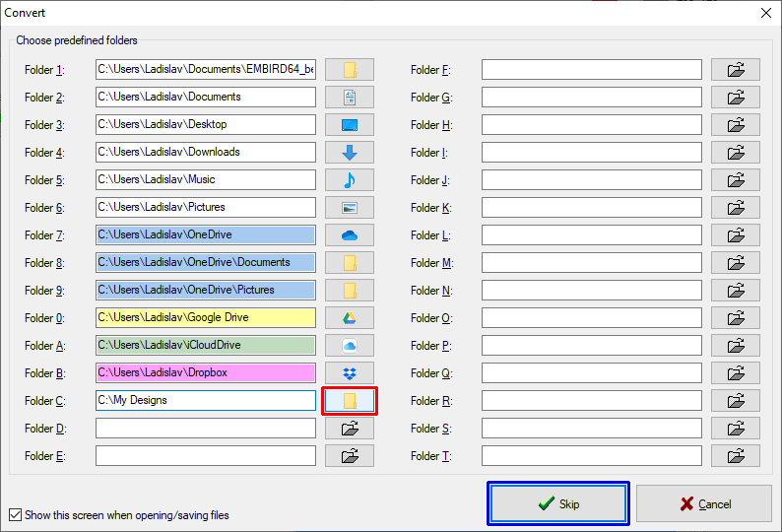Open the browse folder icon for Folder R

(x=736, y=401)
